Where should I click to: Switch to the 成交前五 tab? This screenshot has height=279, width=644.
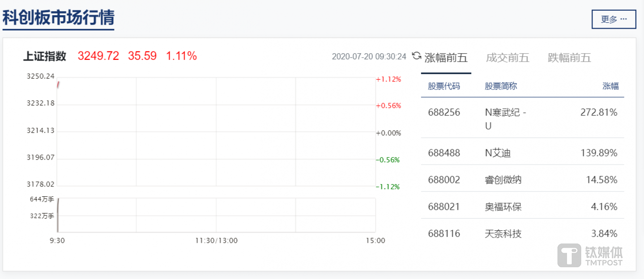point(508,58)
